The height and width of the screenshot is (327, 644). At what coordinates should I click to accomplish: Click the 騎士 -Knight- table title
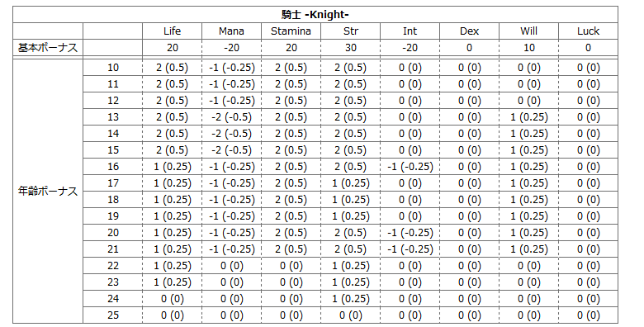[x=315, y=15]
